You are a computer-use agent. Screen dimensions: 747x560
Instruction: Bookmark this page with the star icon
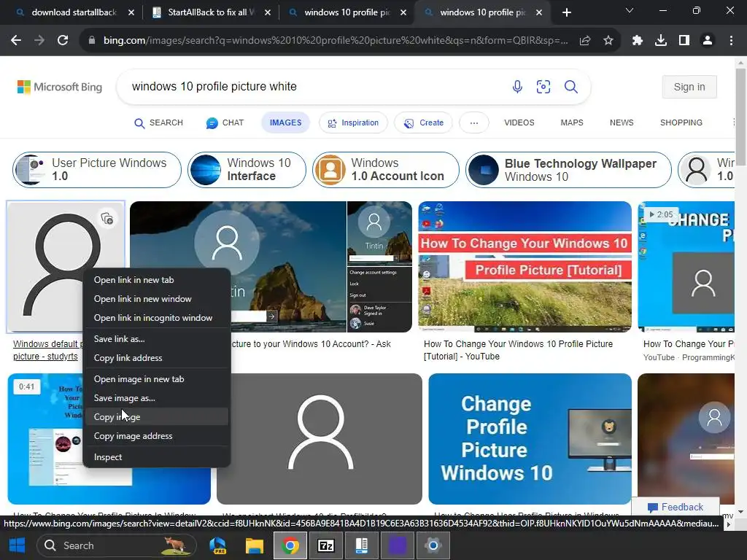(x=608, y=41)
